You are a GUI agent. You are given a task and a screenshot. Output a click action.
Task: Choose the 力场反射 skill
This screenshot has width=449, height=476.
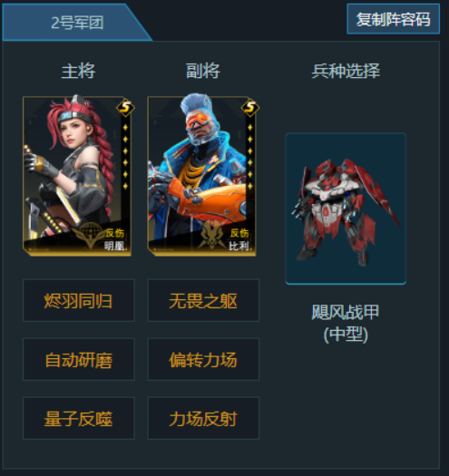click(203, 418)
